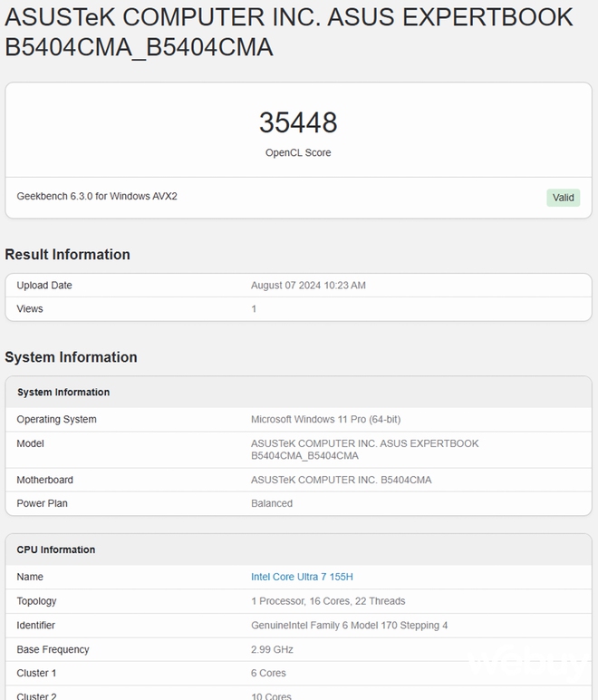Viewport: 598px width, 700px height.
Task: Click the page title ASUSTeK COMPUTER INC. ASUS EXPERTBOOK
Action: point(288,32)
